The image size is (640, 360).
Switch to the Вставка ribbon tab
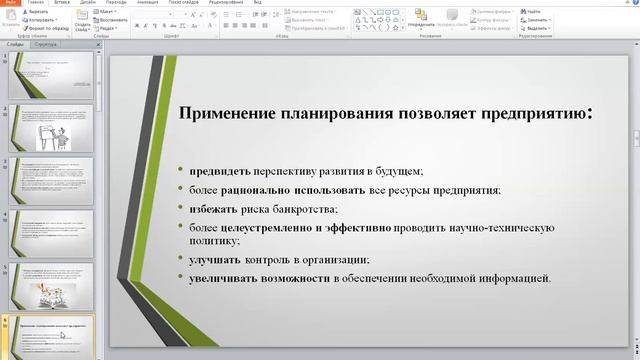point(62,2)
